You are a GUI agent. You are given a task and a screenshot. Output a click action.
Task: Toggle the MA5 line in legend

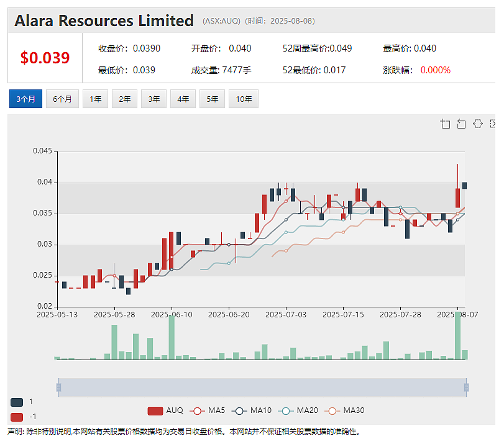[x=208, y=410]
